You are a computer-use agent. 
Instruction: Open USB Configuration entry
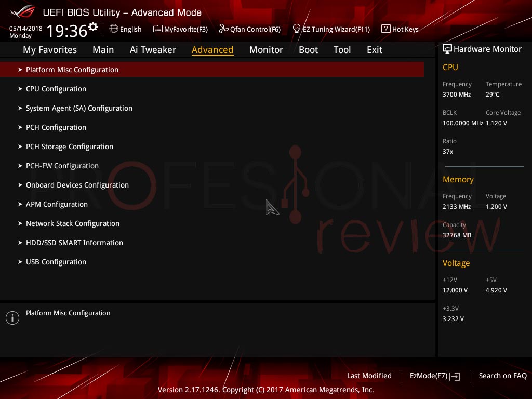(212, 262)
